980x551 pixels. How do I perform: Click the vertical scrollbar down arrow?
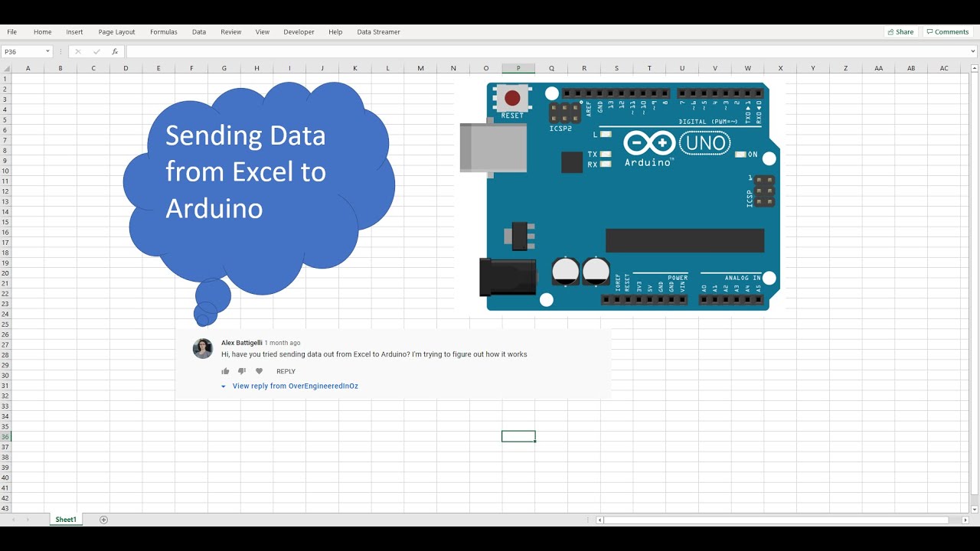(975, 509)
